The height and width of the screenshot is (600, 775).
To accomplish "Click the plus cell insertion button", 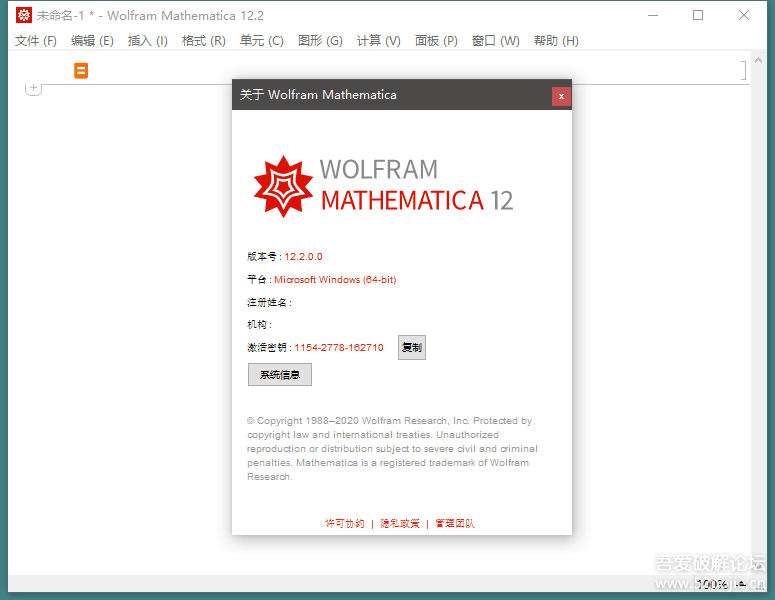I will [33, 88].
